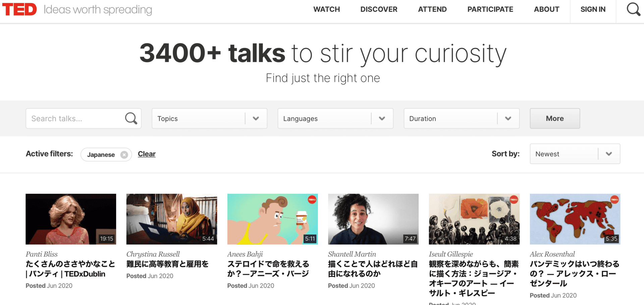The width and height of the screenshot is (644, 305).
Task: Remove the Japanese filter tag
Action: [124, 155]
